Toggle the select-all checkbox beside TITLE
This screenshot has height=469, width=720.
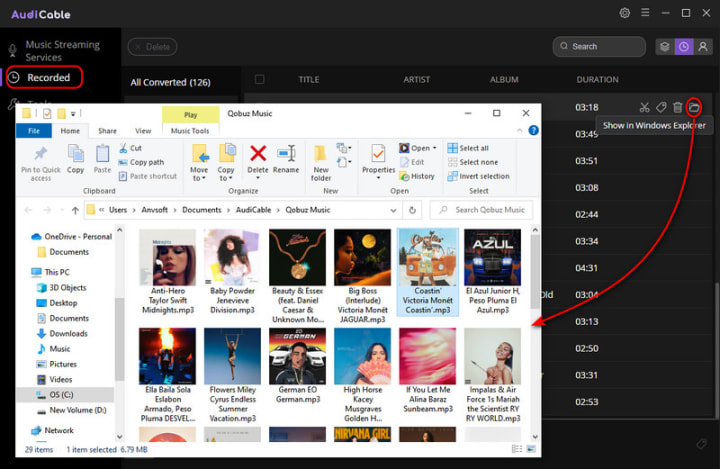pyautogui.click(x=259, y=79)
